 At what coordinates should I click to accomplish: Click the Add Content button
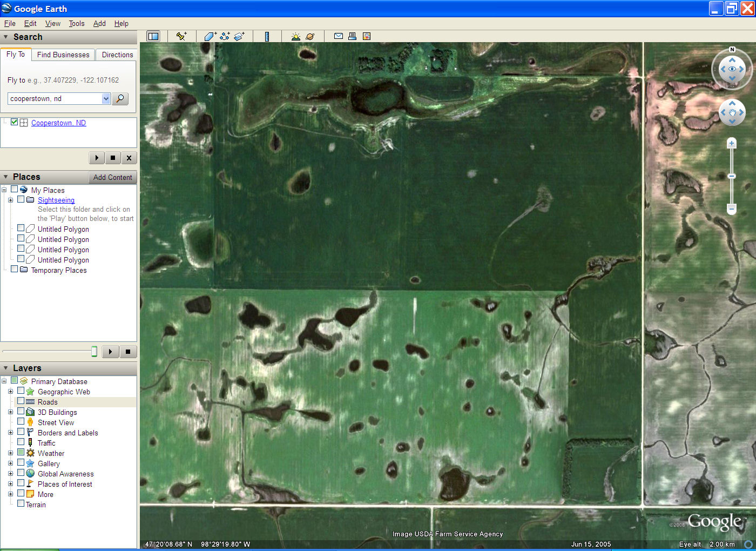[112, 177]
